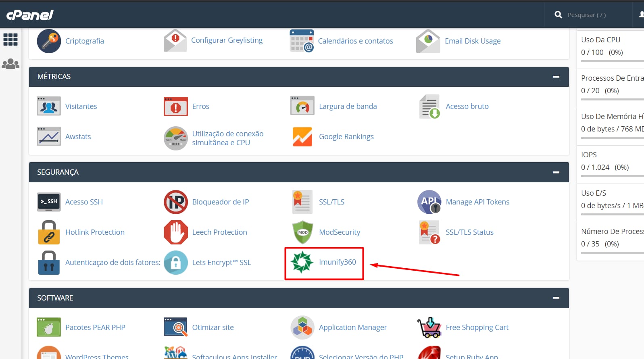Screen dimensions: 644x359
Task: Click the Free Shopping Cart icon
Action: point(429,327)
